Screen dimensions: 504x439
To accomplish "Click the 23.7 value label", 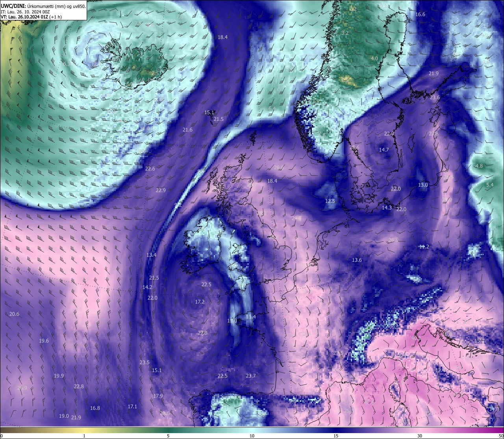I will pos(251,376).
